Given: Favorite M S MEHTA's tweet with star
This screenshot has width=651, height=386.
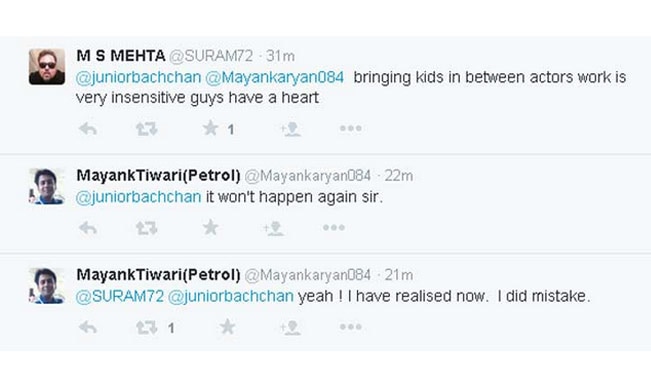Looking at the screenshot, I should (x=210, y=128).
